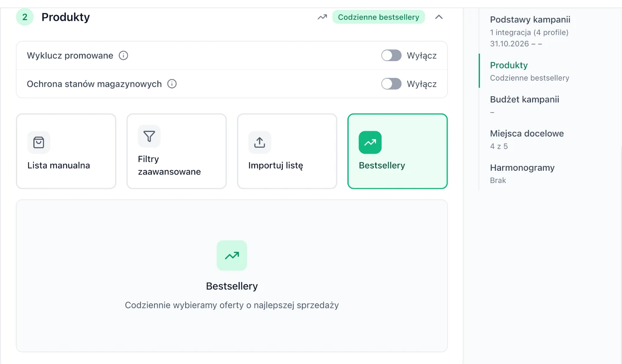The height and width of the screenshot is (364, 622).
Task: Click the Wyklucz promowane label
Action: [70, 55]
